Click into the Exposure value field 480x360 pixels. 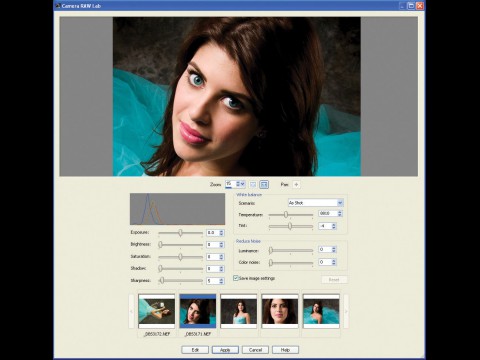click(213, 233)
